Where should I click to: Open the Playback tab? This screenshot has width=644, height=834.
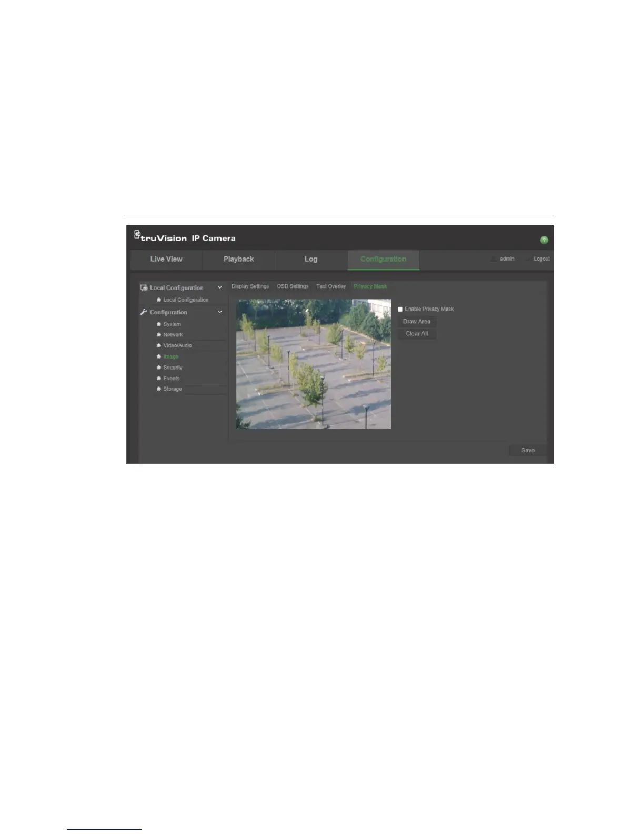click(x=239, y=260)
